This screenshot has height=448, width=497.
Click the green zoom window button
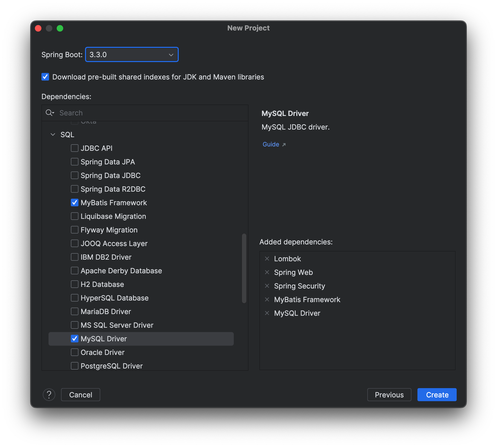tap(60, 28)
